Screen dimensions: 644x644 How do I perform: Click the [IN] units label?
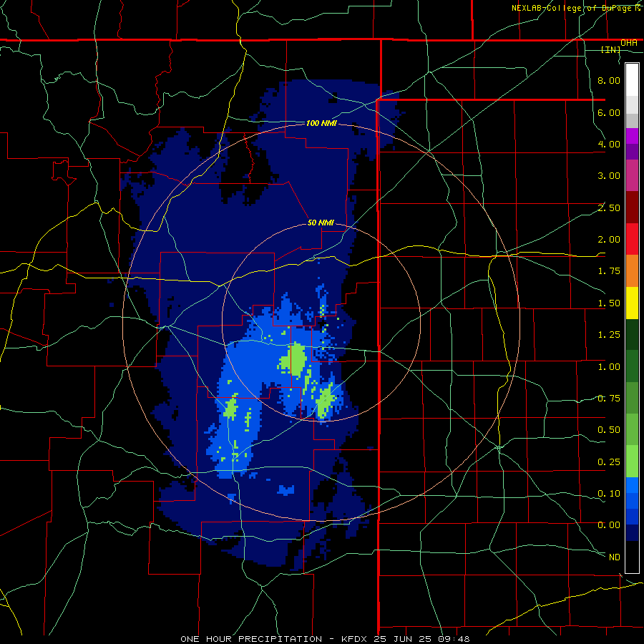pyautogui.click(x=611, y=49)
